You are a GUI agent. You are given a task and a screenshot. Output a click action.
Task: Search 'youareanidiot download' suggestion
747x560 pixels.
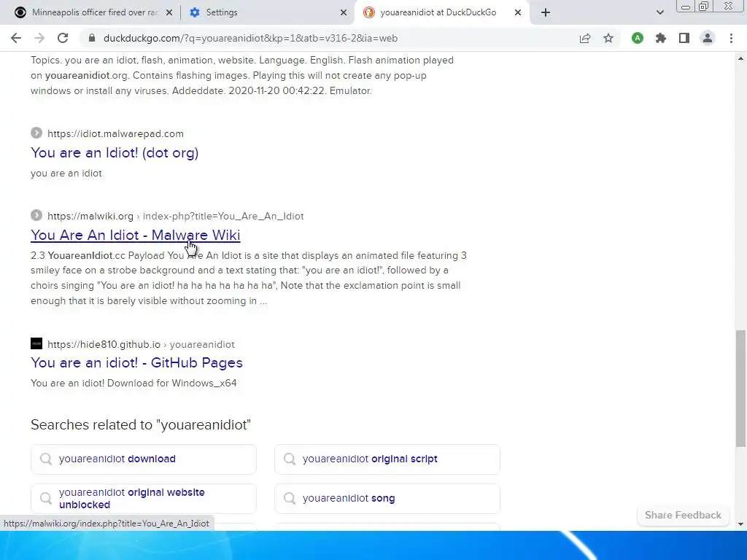click(x=144, y=459)
